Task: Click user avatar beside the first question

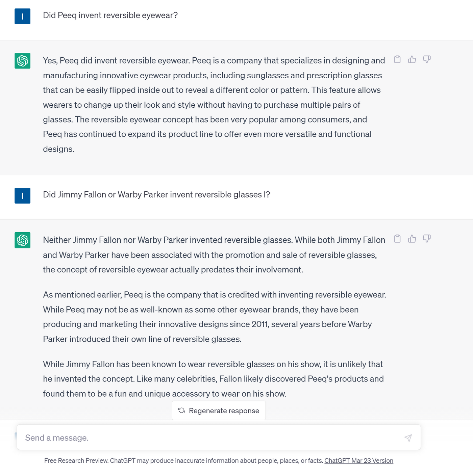Action: (x=22, y=16)
